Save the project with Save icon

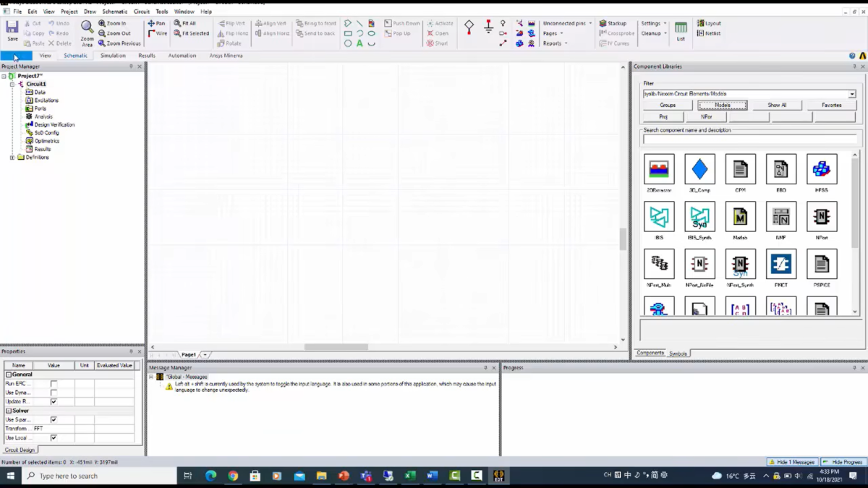[x=12, y=30]
